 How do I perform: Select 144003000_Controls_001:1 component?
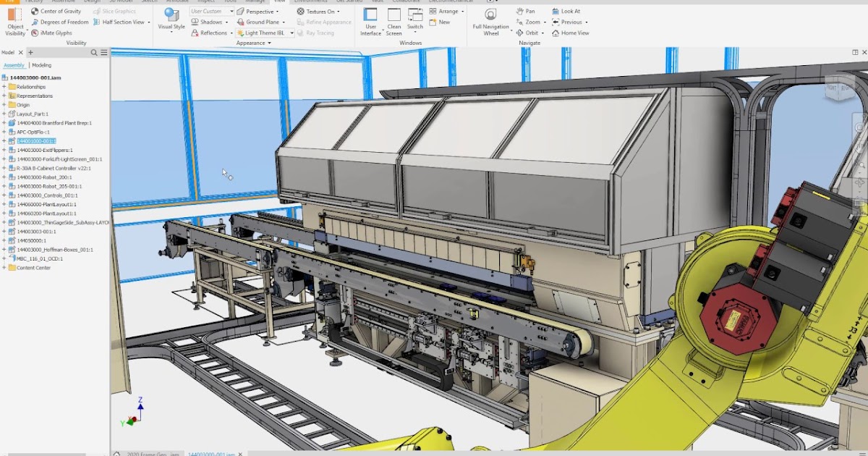[47, 195]
